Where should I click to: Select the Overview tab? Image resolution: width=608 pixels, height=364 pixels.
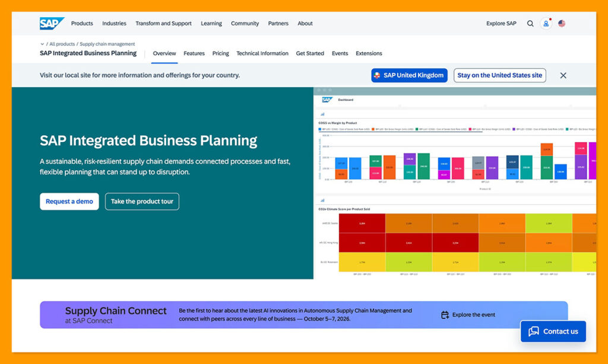pos(164,53)
